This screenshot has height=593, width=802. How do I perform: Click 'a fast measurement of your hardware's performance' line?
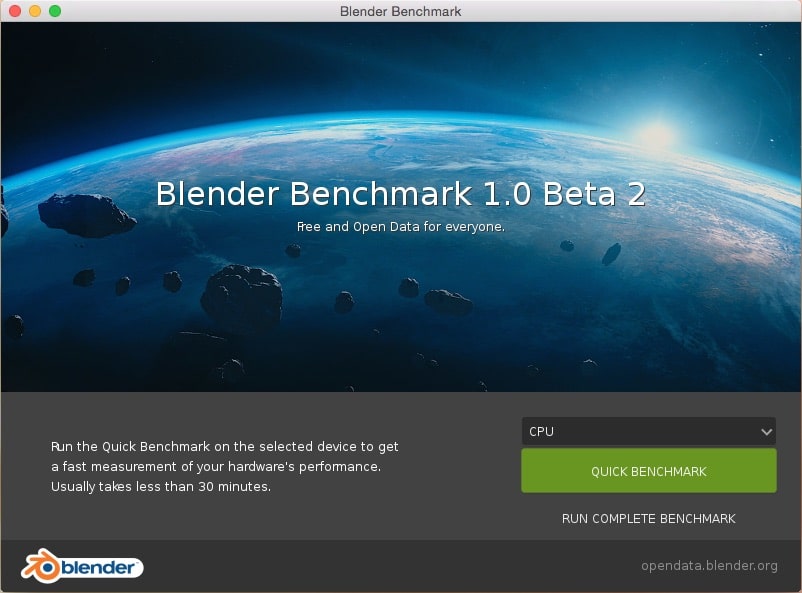tap(216, 466)
